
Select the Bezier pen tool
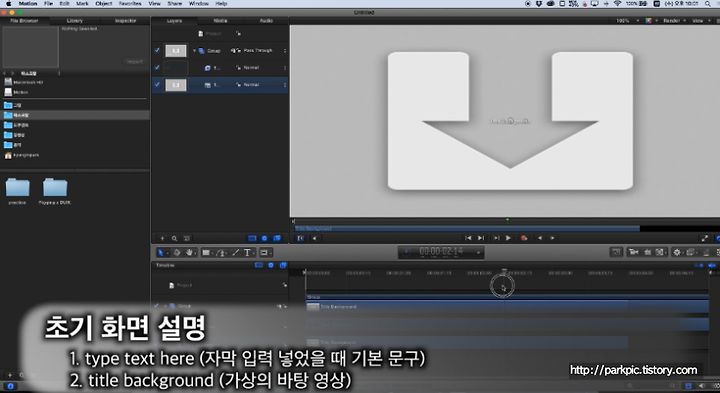pos(221,253)
